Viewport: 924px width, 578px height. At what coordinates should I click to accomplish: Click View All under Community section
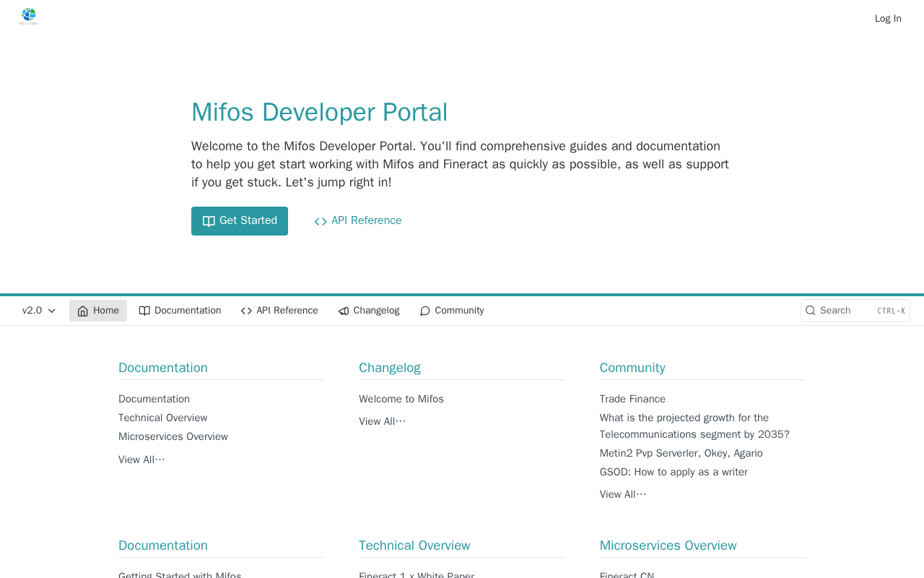point(623,494)
